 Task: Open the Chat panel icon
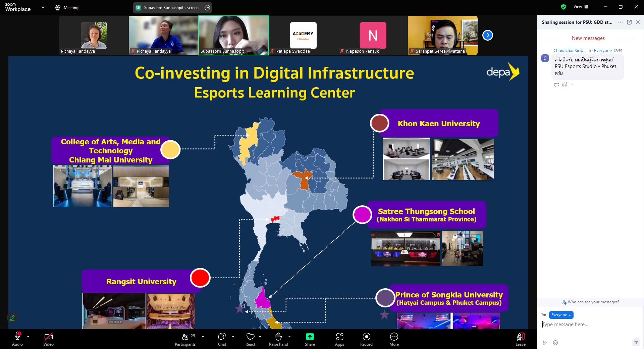[x=222, y=337]
